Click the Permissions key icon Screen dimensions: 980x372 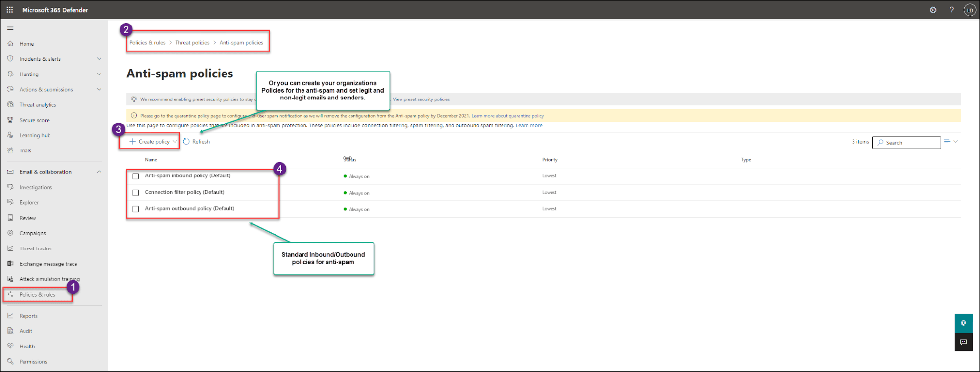(x=10, y=361)
